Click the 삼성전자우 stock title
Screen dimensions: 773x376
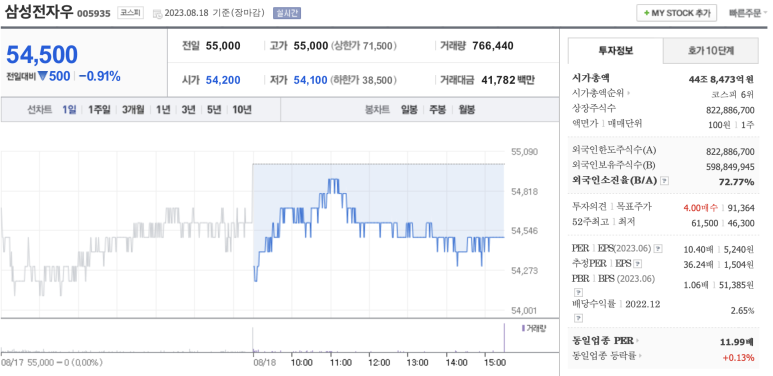(39, 12)
